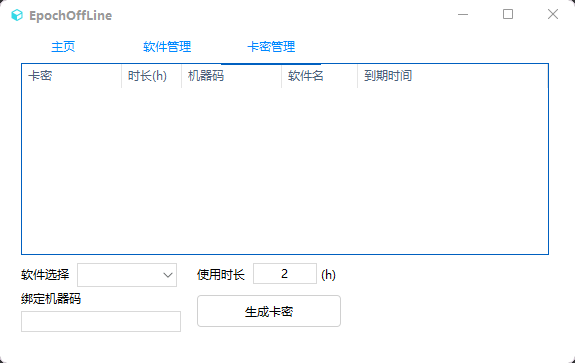Sort by the 卡密 column header

point(72,76)
